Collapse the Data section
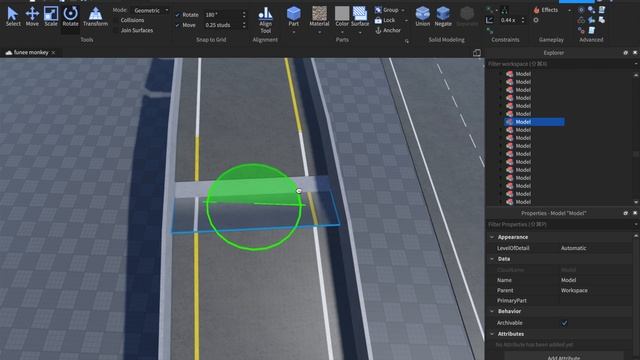Screen dimensions: 640x360 (492, 259)
